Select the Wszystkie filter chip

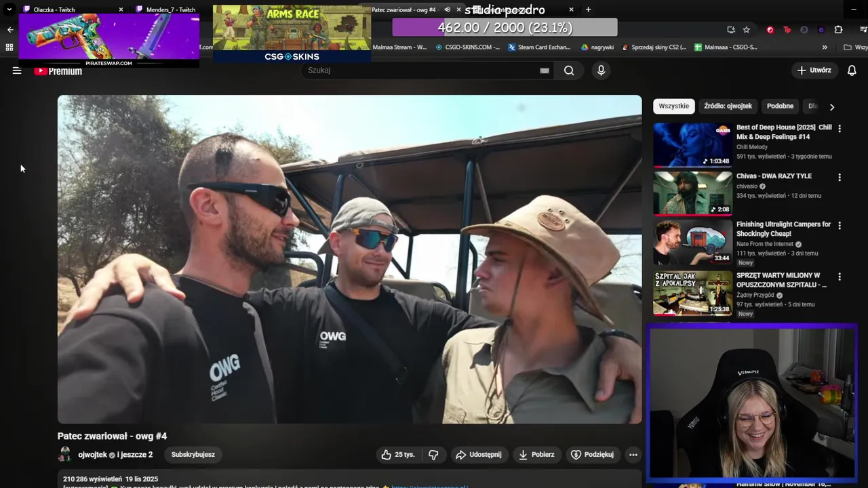click(x=673, y=106)
